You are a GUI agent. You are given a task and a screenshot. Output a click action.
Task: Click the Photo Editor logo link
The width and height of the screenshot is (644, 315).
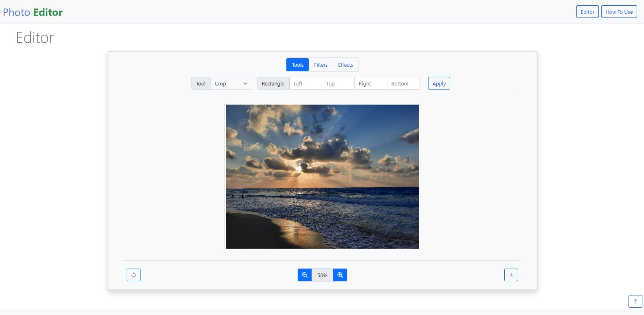pyautogui.click(x=33, y=12)
